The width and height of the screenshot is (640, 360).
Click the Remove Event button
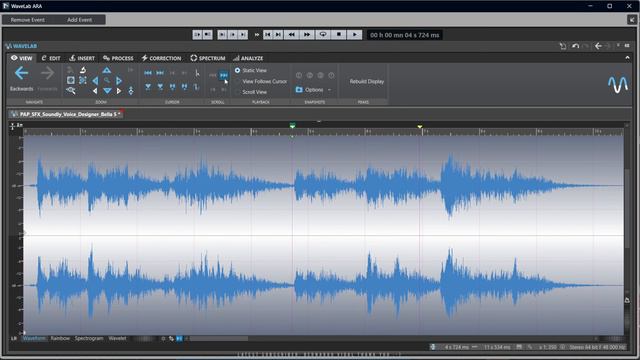28,20
